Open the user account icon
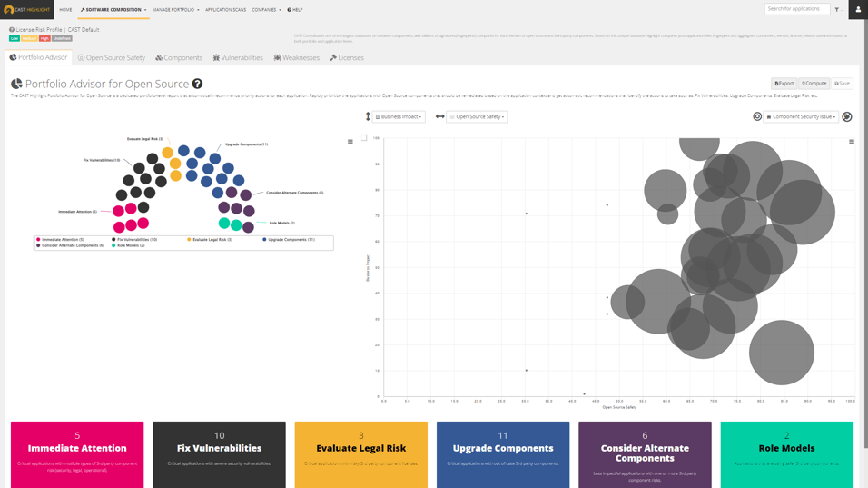This screenshot has width=868, height=488. (x=858, y=10)
